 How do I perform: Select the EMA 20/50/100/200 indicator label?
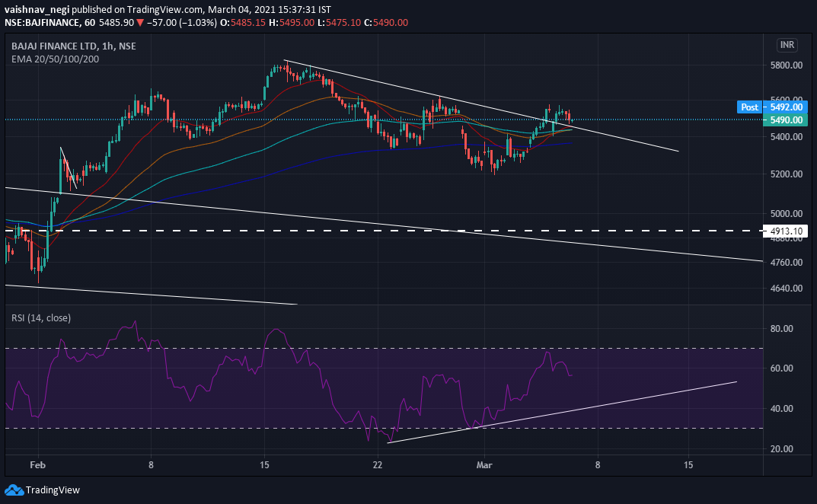tap(56, 59)
